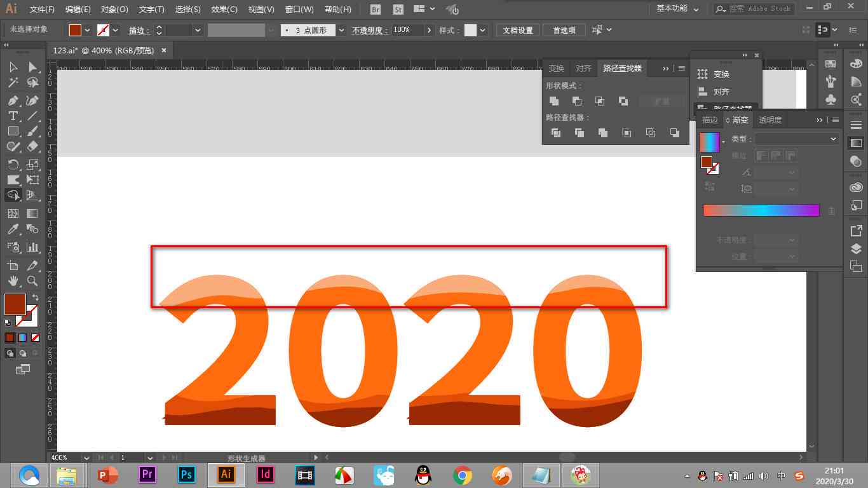Select the Column Graph tool
The image size is (868, 488).
coord(32,247)
